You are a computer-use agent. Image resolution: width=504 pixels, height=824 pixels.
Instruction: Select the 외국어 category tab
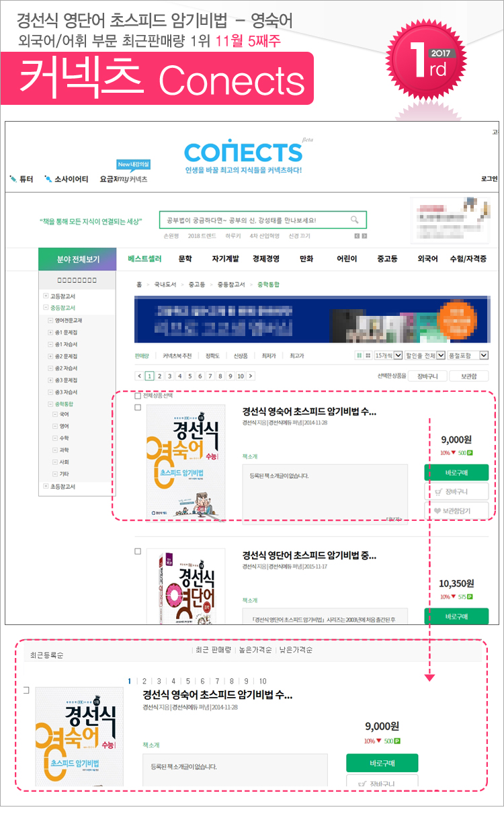tap(427, 259)
